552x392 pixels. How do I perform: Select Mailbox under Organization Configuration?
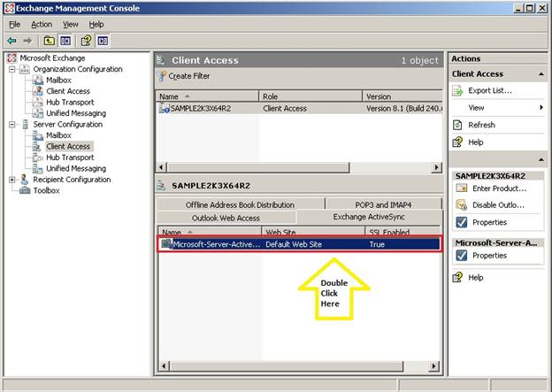[x=58, y=80]
